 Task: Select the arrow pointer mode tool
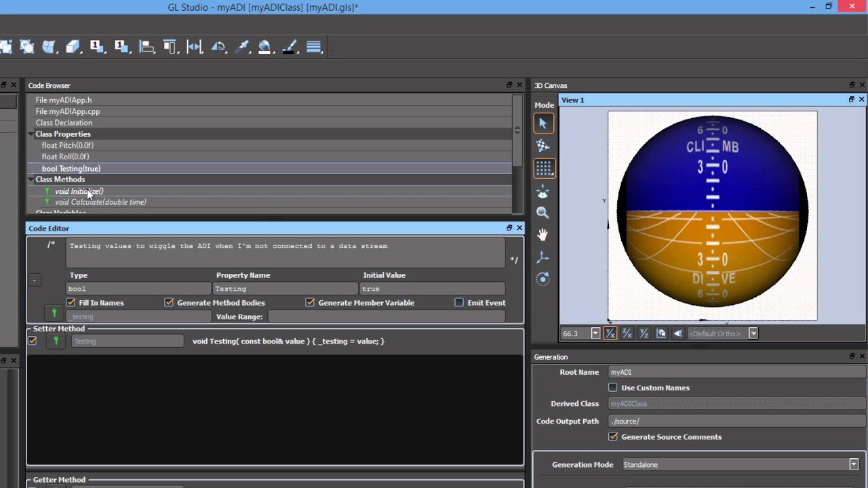coord(543,123)
